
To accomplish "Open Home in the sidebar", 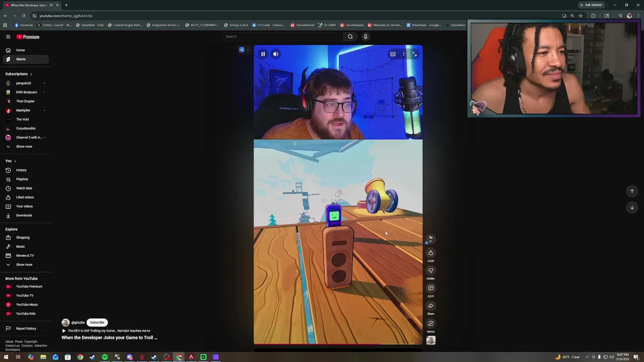I will [x=25, y=50].
